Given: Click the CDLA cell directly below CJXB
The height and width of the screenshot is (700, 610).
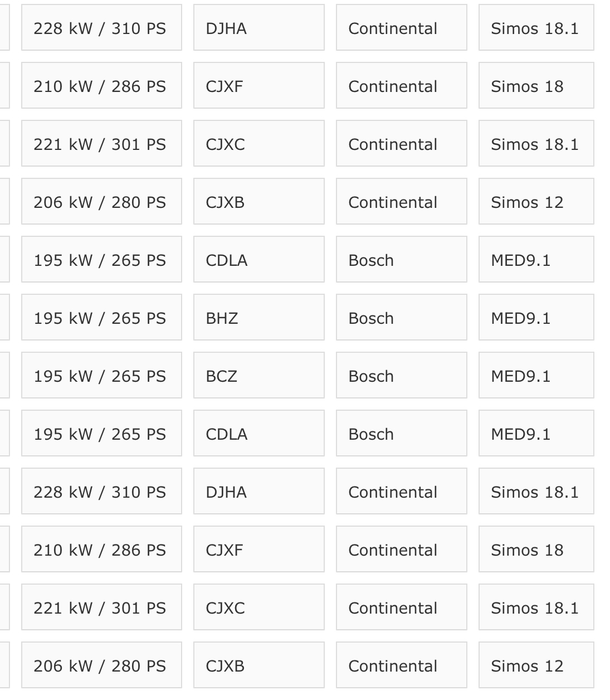Looking at the screenshot, I should tap(258, 259).
